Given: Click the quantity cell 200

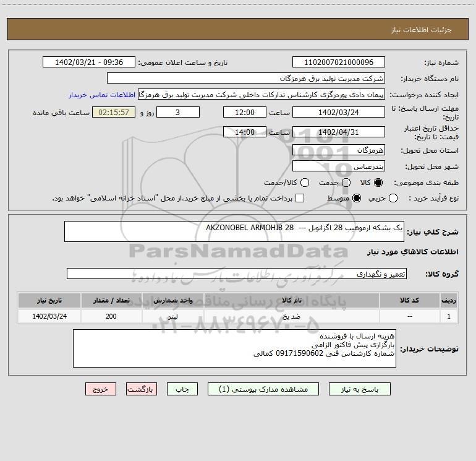Looking at the screenshot, I should pyautogui.click(x=111, y=316).
